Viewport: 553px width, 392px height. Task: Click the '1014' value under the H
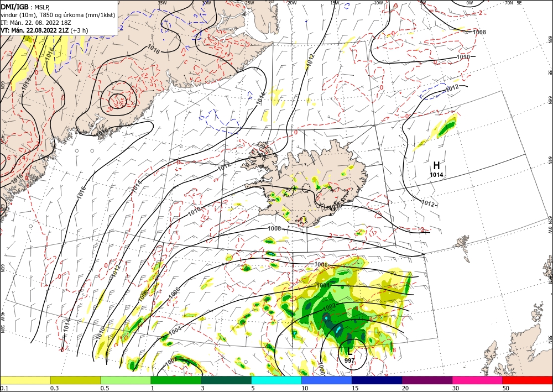[436, 175]
